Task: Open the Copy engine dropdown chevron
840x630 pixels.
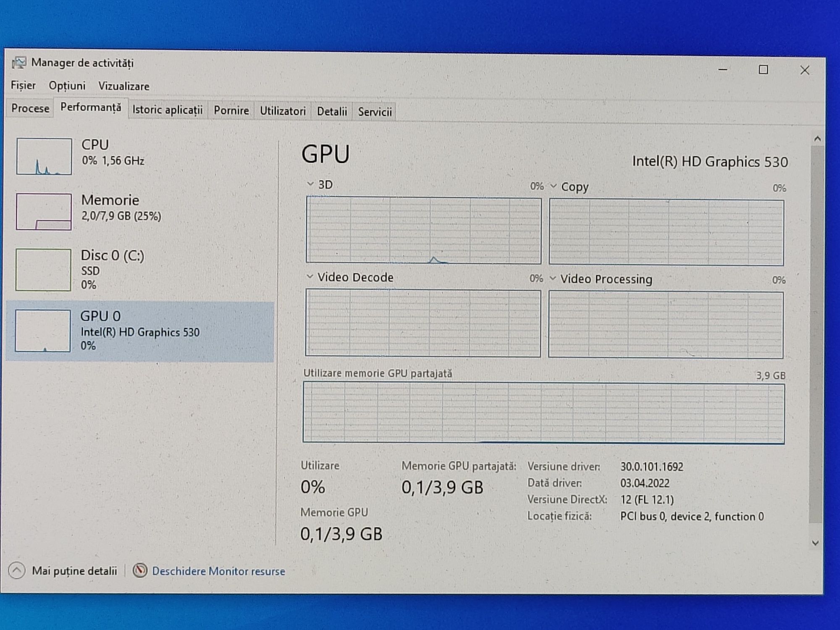Action: click(x=554, y=186)
